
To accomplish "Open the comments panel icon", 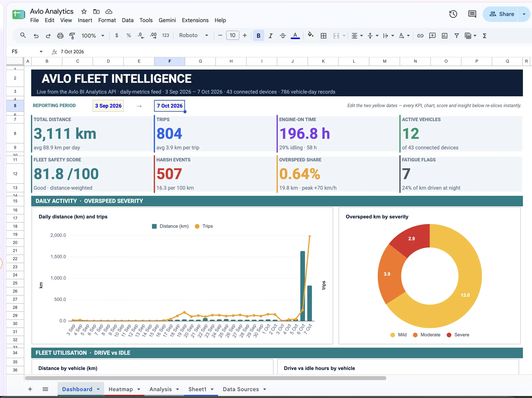I will (472, 14).
